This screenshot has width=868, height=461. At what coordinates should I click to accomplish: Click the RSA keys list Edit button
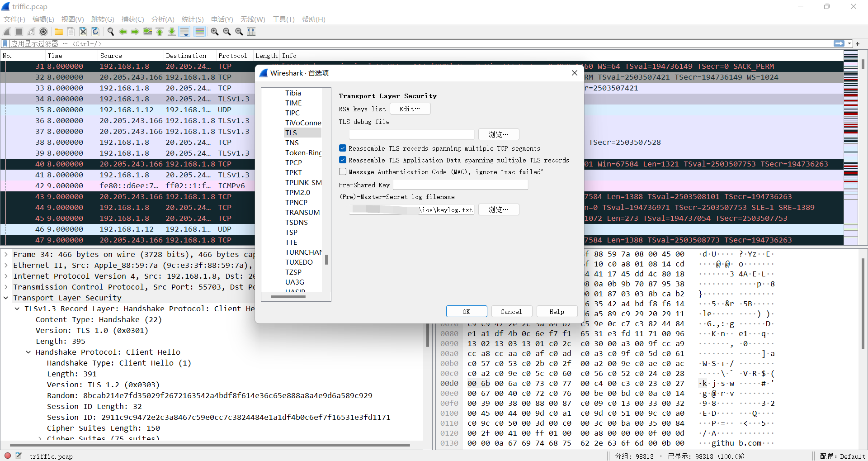pyautogui.click(x=410, y=109)
